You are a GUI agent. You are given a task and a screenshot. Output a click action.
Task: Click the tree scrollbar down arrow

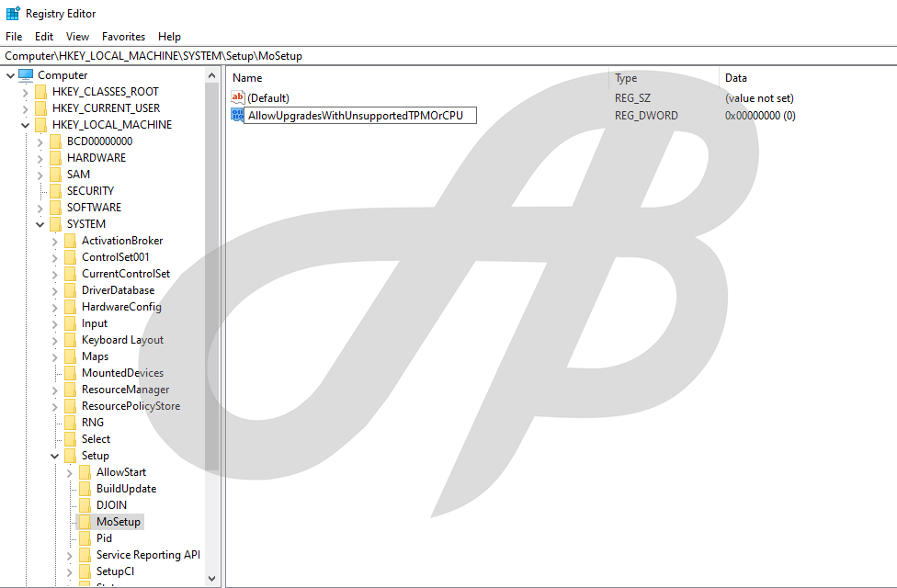[x=211, y=579]
